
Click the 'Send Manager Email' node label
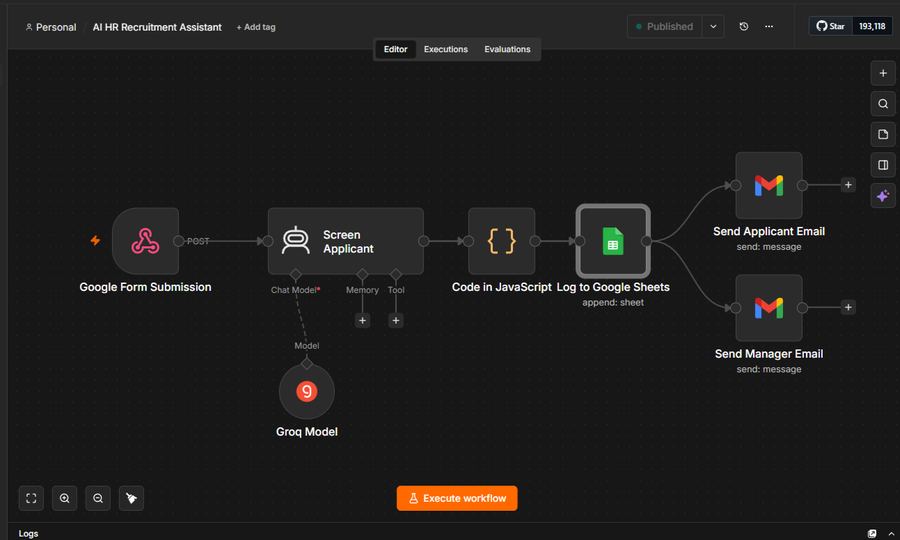[769, 354]
